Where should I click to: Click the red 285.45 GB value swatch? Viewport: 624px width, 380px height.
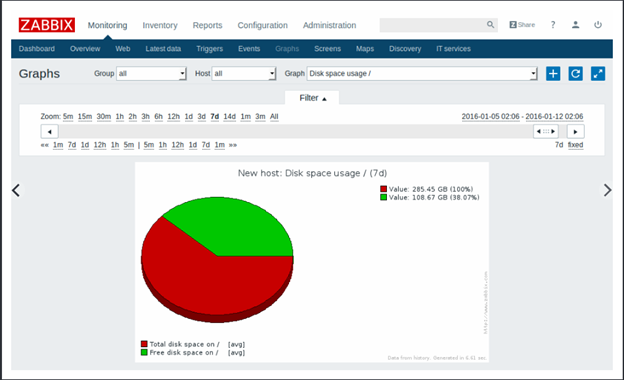click(384, 189)
